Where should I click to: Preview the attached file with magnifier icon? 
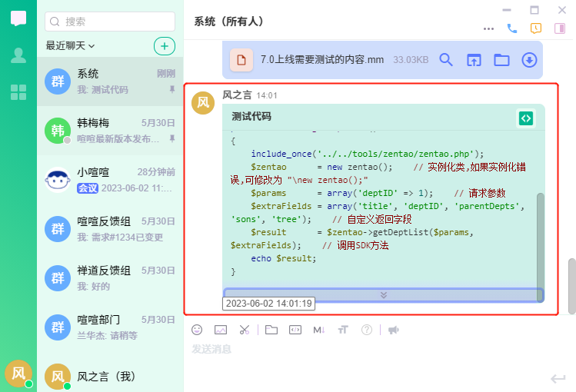(x=446, y=60)
